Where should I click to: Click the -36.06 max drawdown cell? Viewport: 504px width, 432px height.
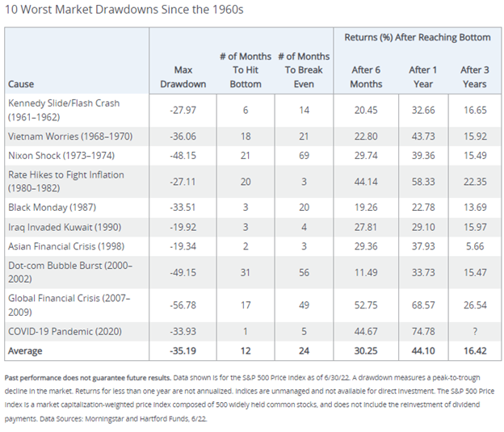click(183, 136)
